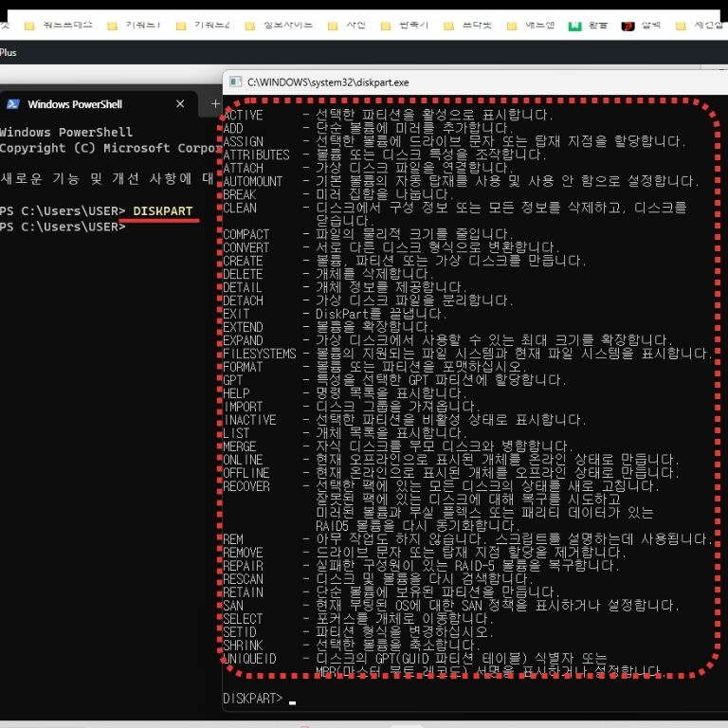This screenshot has height=728, width=728.
Task: Click the ACTIVE command row
Action: (x=388, y=115)
